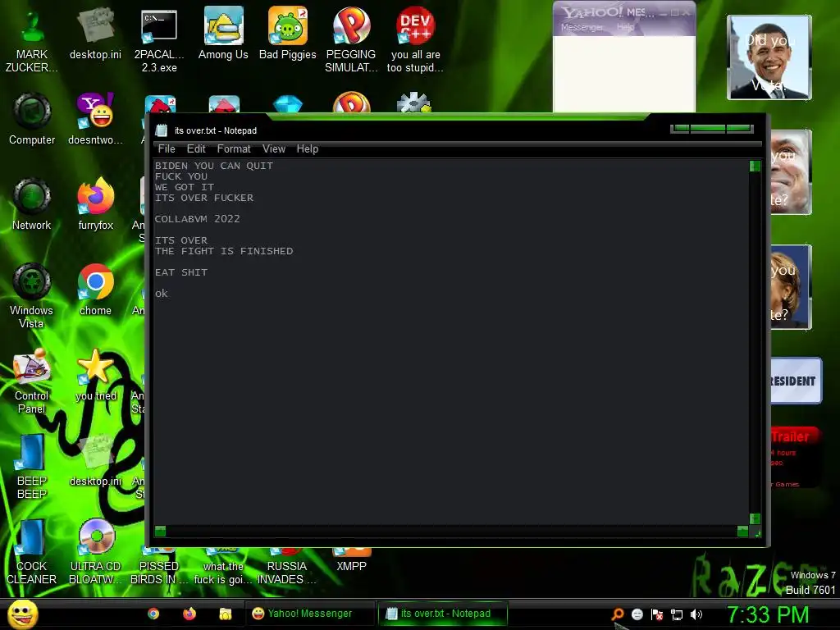Image resolution: width=840 pixels, height=630 pixels.
Task: Open Notepad Format menu
Action: point(234,149)
